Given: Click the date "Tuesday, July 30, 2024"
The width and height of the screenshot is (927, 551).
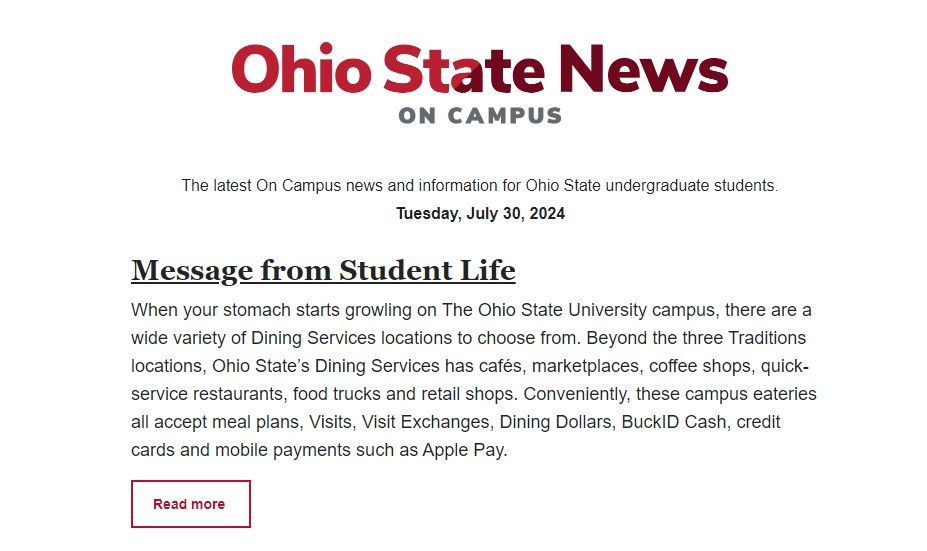Looking at the screenshot, I should [x=480, y=213].
